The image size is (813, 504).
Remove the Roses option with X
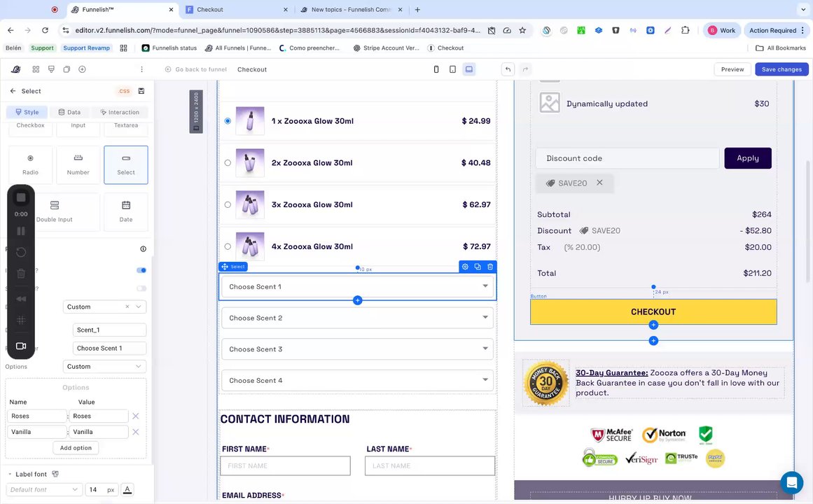coord(135,416)
